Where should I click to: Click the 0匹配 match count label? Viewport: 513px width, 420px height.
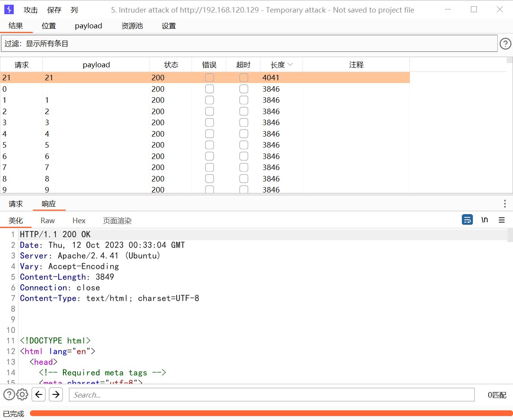point(497,395)
